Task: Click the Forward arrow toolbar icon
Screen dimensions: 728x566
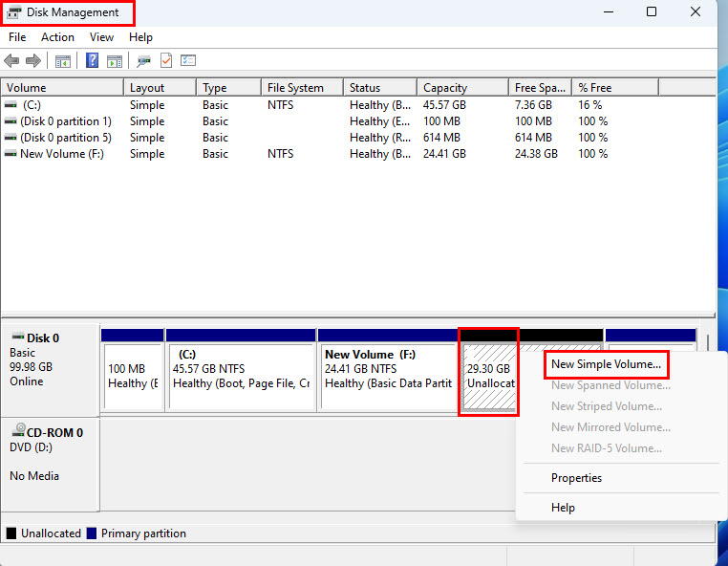Action: (33, 61)
